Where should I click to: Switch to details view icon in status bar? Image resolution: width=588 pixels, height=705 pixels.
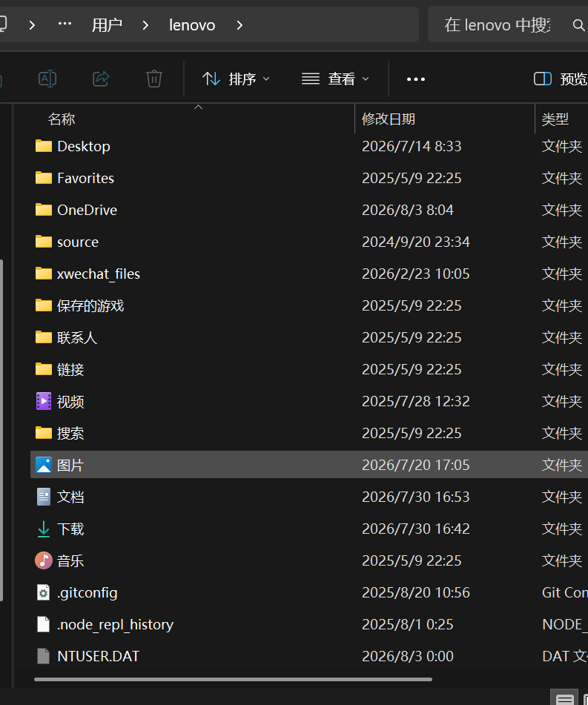pyautogui.click(x=564, y=698)
